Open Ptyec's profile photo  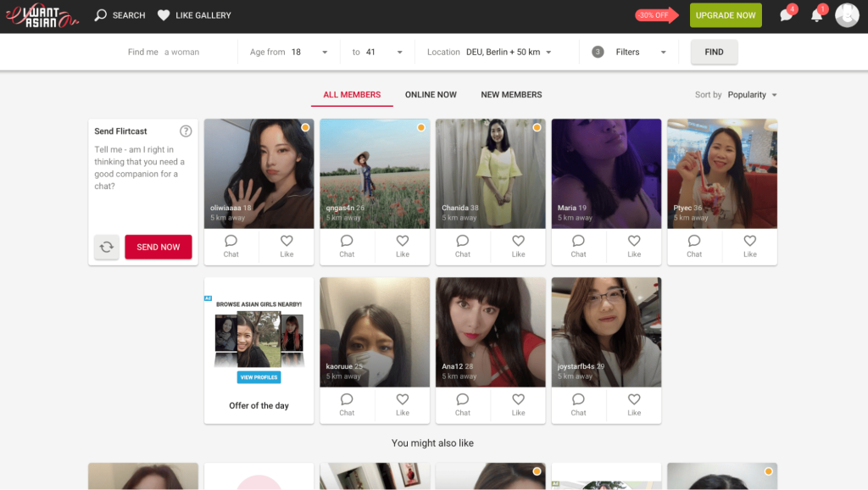[x=722, y=173]
